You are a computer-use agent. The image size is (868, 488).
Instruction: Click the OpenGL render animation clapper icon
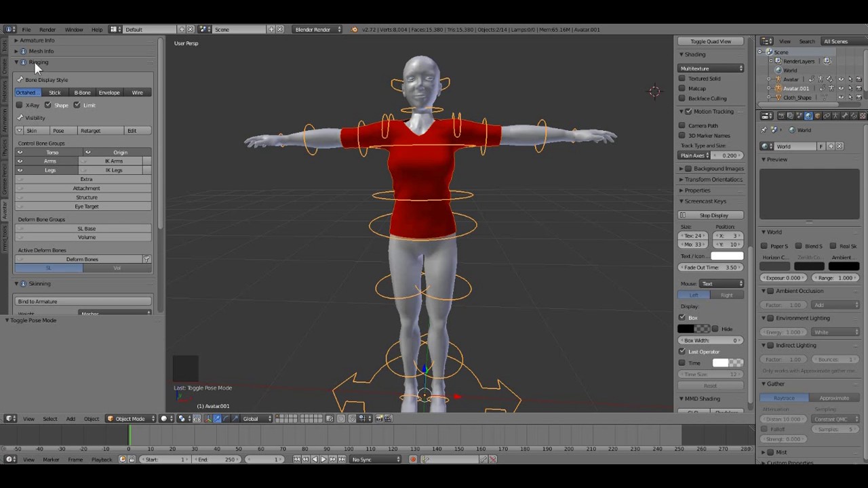coord(388,418)
